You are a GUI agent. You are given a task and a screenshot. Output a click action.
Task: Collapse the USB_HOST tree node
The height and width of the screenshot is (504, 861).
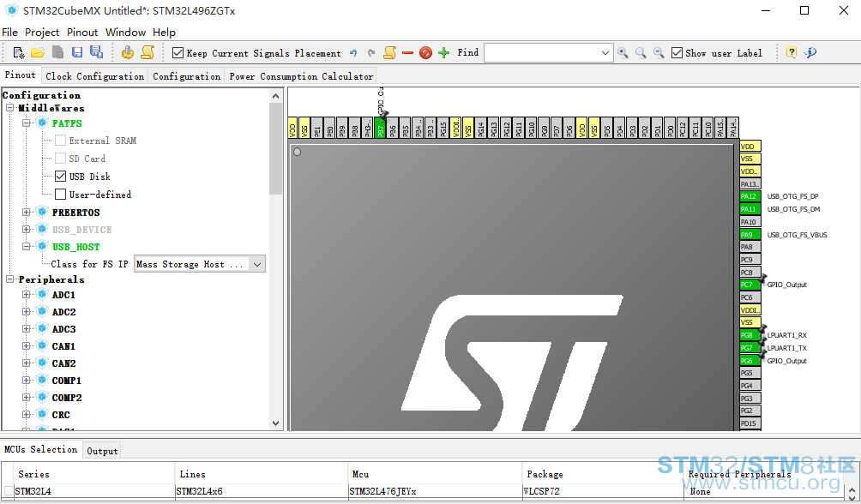click(x=26, y=247)
